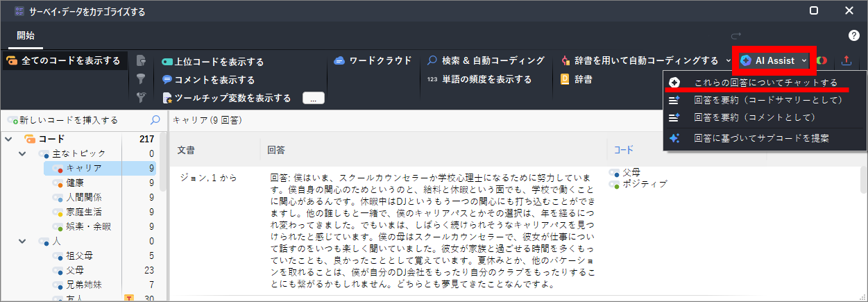
Task: Toggle 上位コードを表示する option
Action: [212, 61]
